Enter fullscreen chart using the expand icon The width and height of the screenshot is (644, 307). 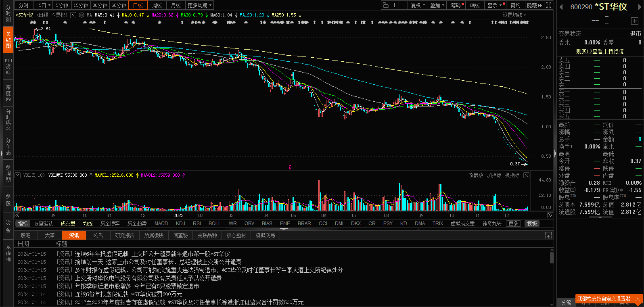[548, 5]
